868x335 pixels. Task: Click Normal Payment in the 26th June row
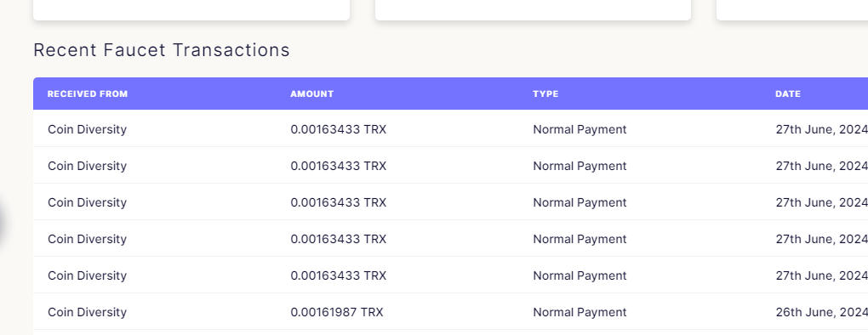(x=580, y=312)
